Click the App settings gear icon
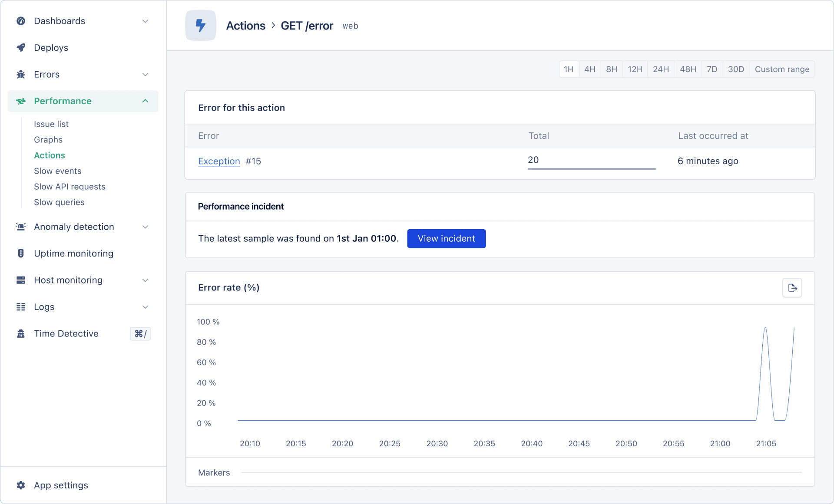834x504 pixels. click(x=21, y=485)
